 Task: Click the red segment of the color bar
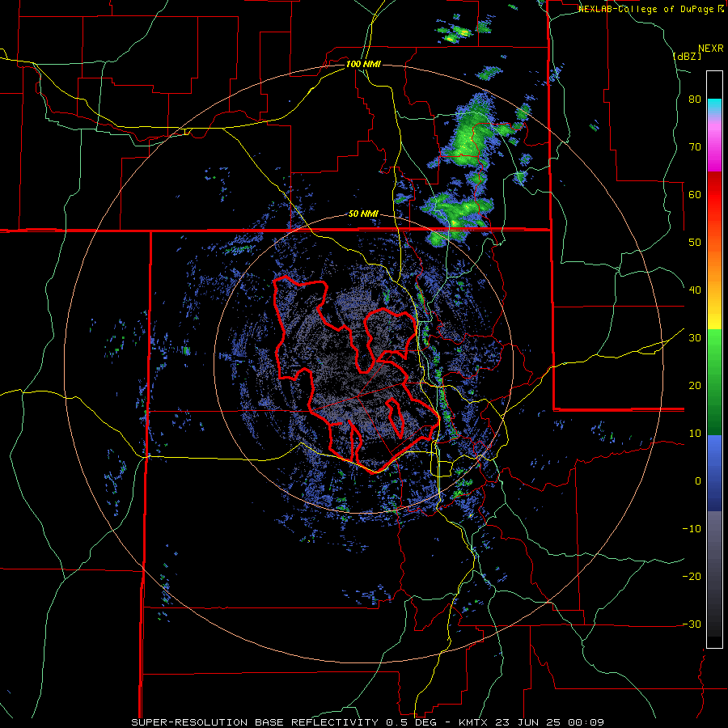pos(714,195)
